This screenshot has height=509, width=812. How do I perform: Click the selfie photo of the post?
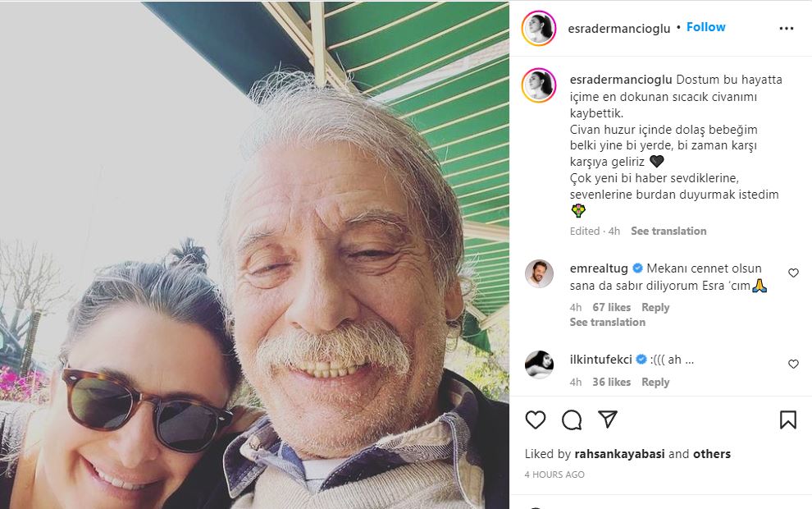(x=254, y=254)
